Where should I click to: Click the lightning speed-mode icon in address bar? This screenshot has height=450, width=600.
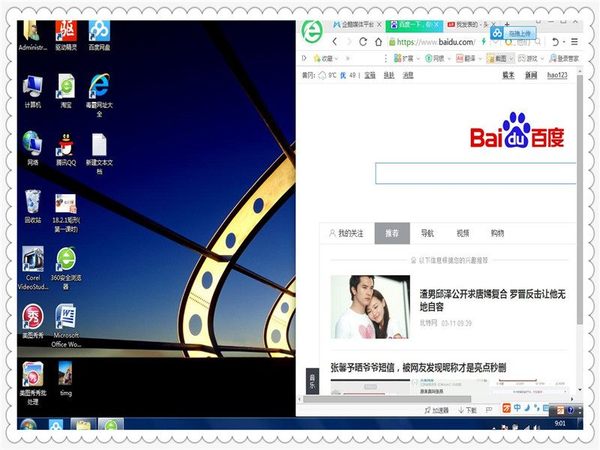point(484,42)
